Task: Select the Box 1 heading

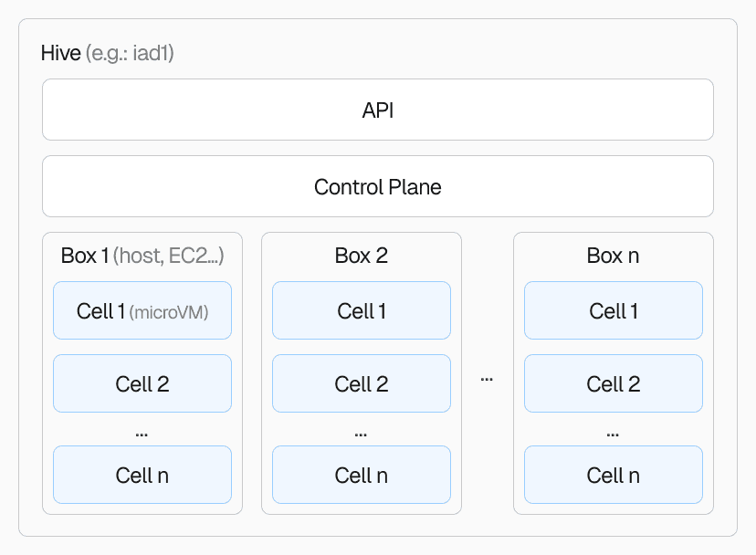Action: coord(84,256)
